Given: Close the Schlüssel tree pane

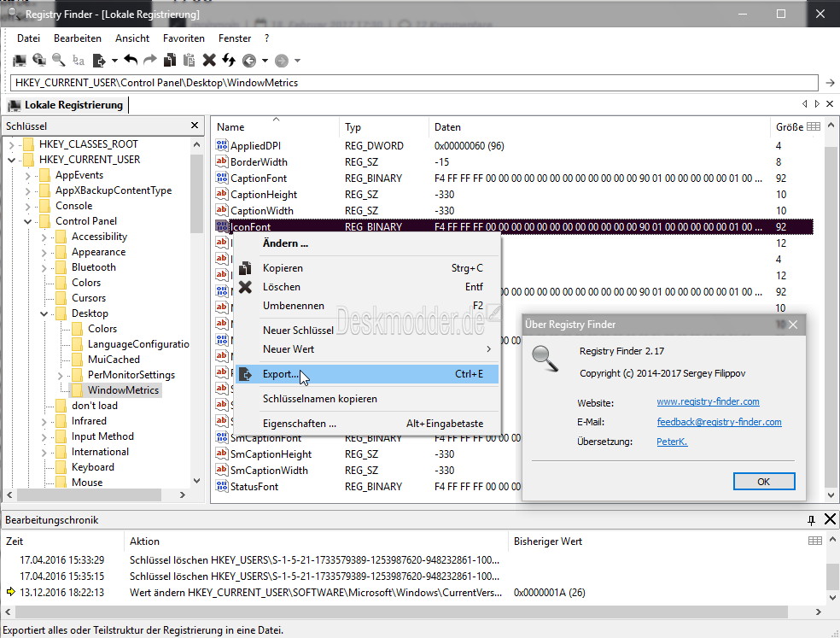Looking at the screenshot, I should click(x=195, y=126).
